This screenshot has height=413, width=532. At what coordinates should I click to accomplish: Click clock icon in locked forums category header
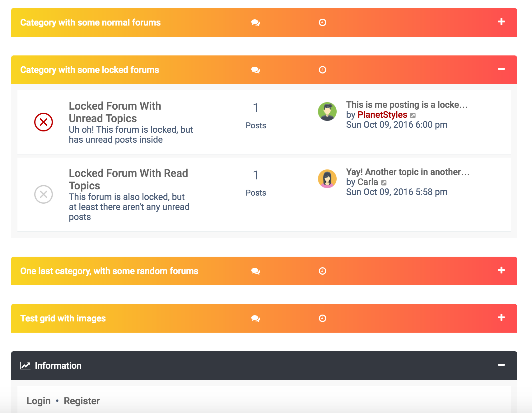click(323, 70)
